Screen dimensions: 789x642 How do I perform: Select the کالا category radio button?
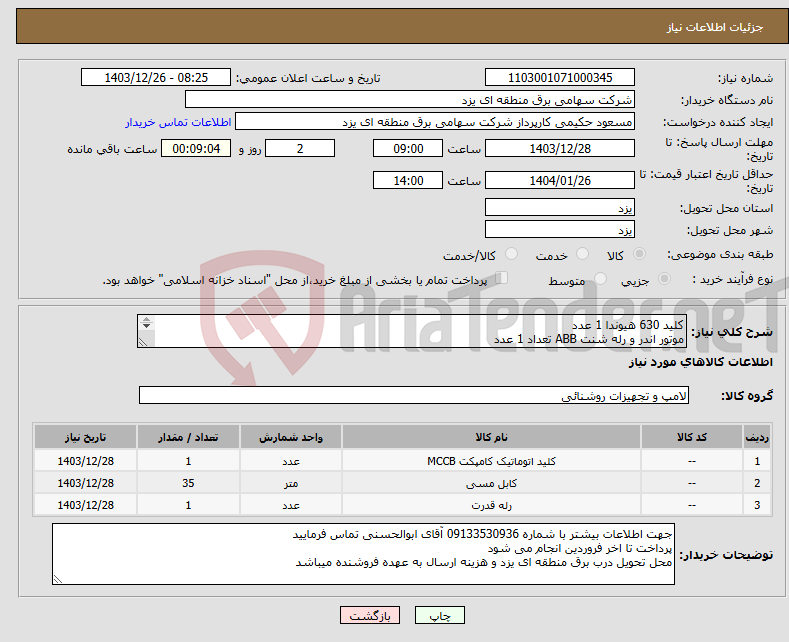639,254
